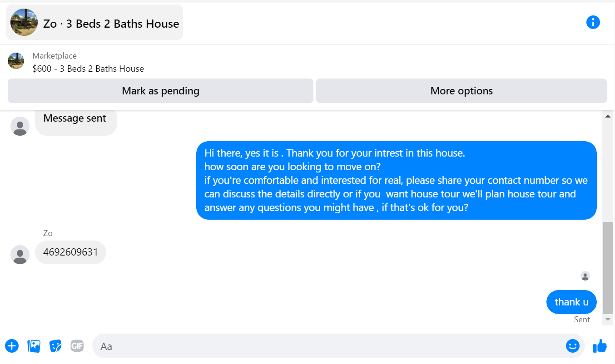Choose a sticker with the sticker icon

55,346
